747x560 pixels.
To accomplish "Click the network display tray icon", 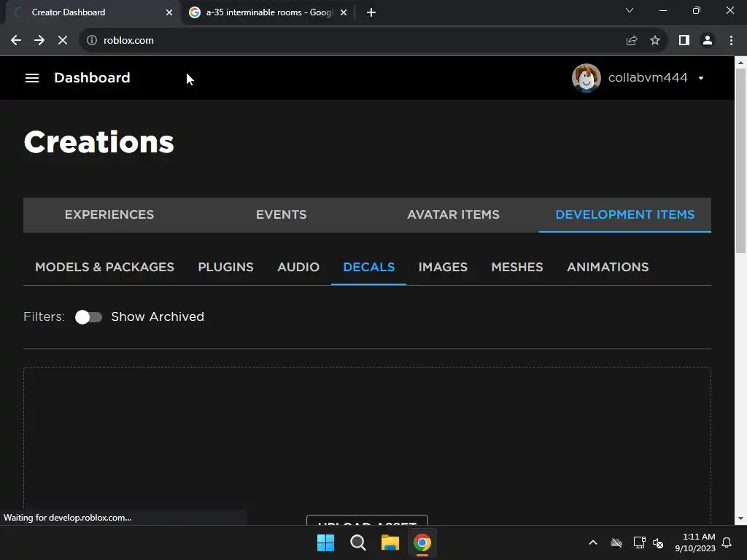I will point(639,542).
